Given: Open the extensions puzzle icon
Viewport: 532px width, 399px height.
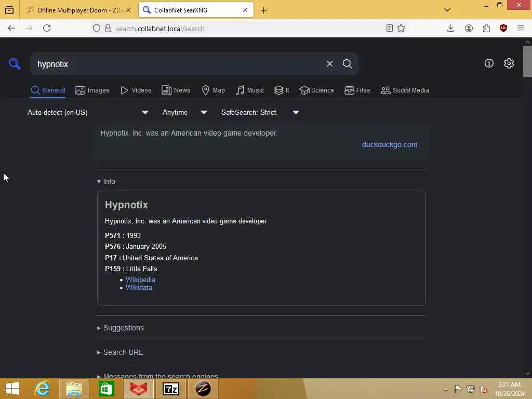Looking at the screenshot, I should pos(486,29).
